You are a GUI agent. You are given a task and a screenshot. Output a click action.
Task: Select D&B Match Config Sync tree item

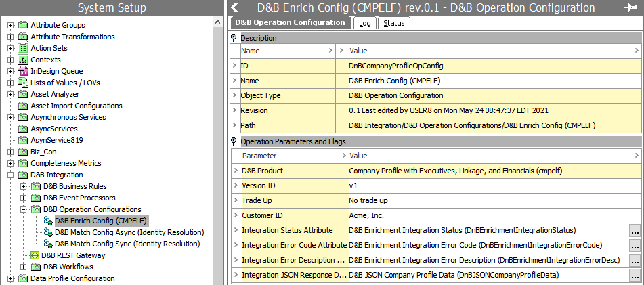click(128, 244)
